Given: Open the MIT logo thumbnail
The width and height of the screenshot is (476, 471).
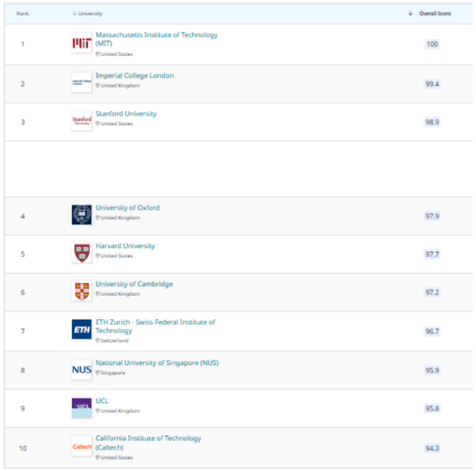Looking at the screenshot, I should 82,43.
